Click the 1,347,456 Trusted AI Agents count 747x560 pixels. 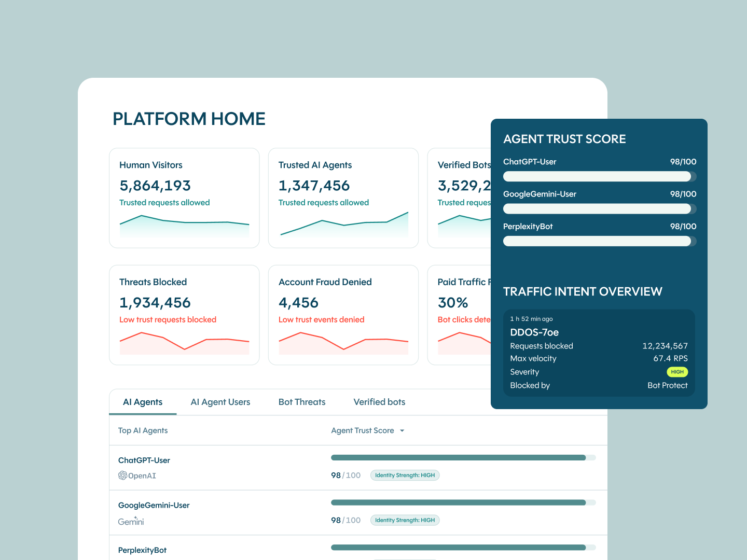coord(314,186)
